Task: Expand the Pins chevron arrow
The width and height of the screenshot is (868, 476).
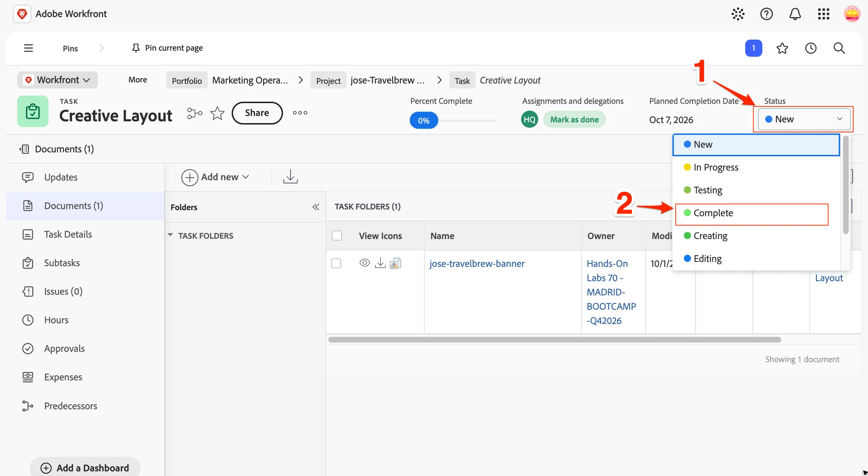Action: pos(101,48)
